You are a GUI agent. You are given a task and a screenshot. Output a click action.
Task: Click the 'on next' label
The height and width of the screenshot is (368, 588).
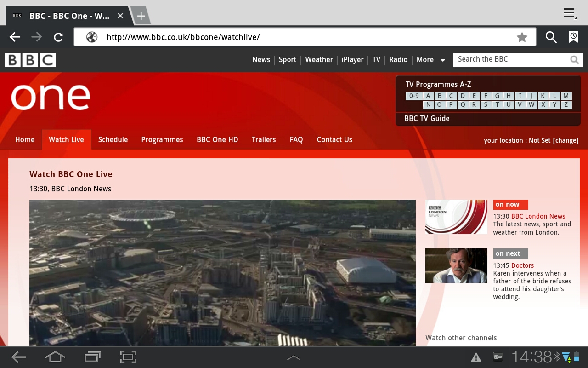510,253
